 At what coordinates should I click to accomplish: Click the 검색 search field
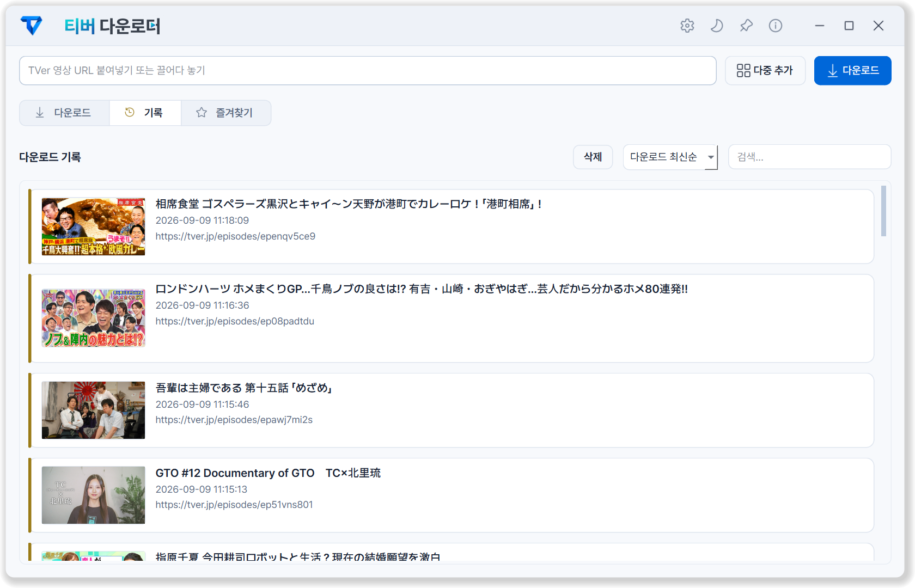[x=810, y=157]
